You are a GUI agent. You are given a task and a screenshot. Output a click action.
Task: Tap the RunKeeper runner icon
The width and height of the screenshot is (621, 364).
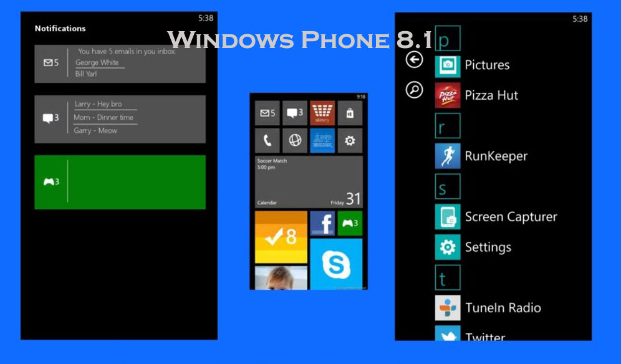pyautogui.click(x=448, y=156)
